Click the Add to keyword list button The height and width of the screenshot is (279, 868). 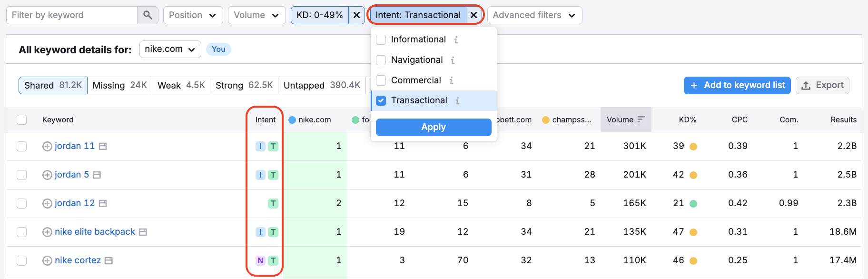pyautogui.click(x=737, y=85)
